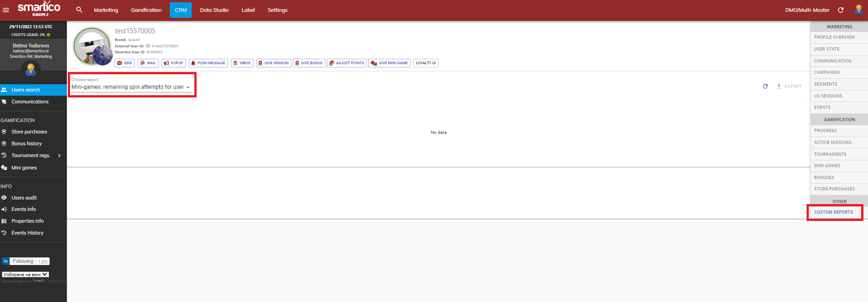Click the user profile avatar picture
This screenshot has height=302, width=868.
pos(93,46)
